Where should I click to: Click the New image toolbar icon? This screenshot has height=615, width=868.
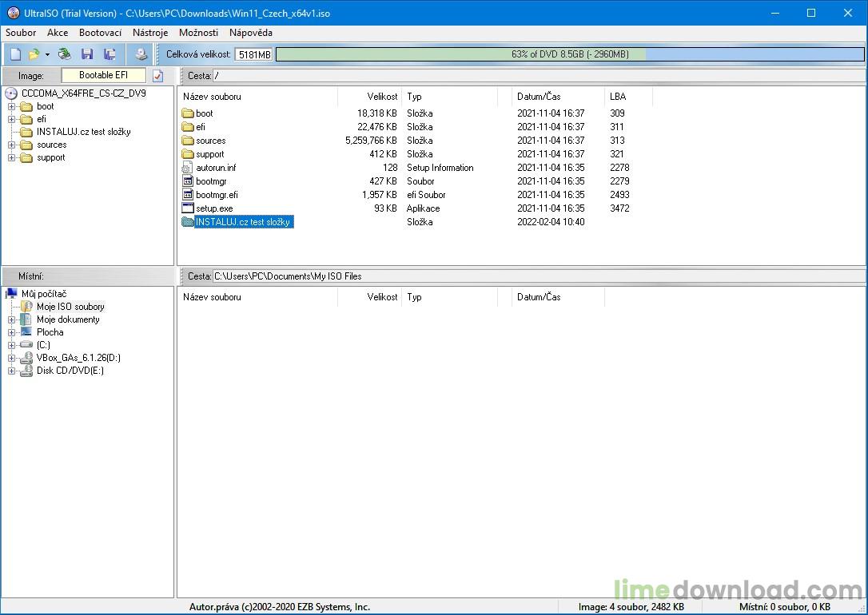(15, 54)
